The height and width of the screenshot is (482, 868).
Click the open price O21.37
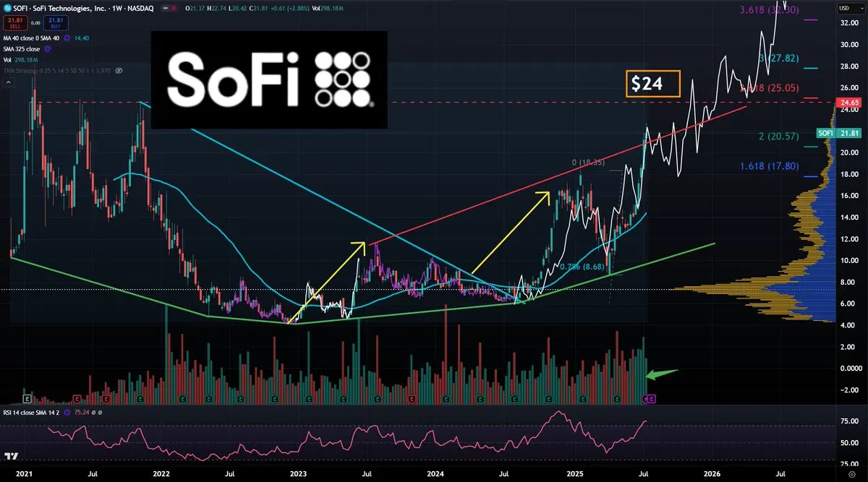195,8
